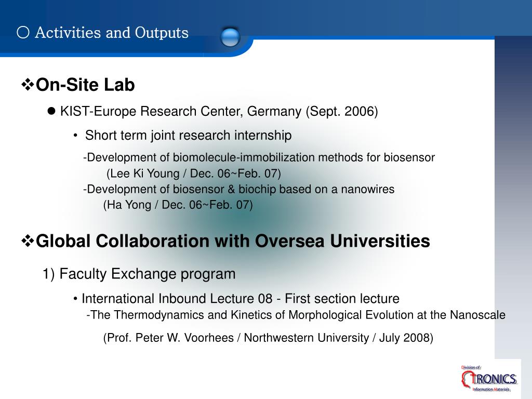
Task: Click 'Development of biomolecule-immobilization methods for biosensor'
Action: [x=259, y=157]
